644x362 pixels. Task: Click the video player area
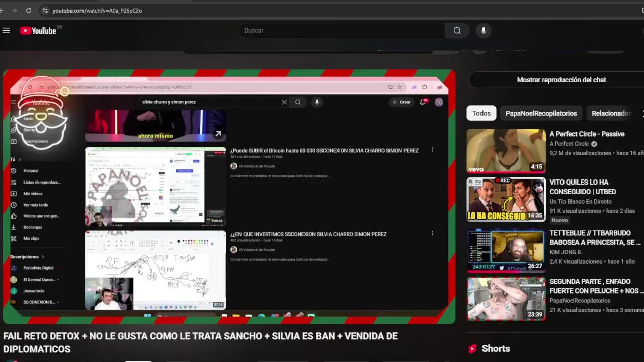point(229,197)
